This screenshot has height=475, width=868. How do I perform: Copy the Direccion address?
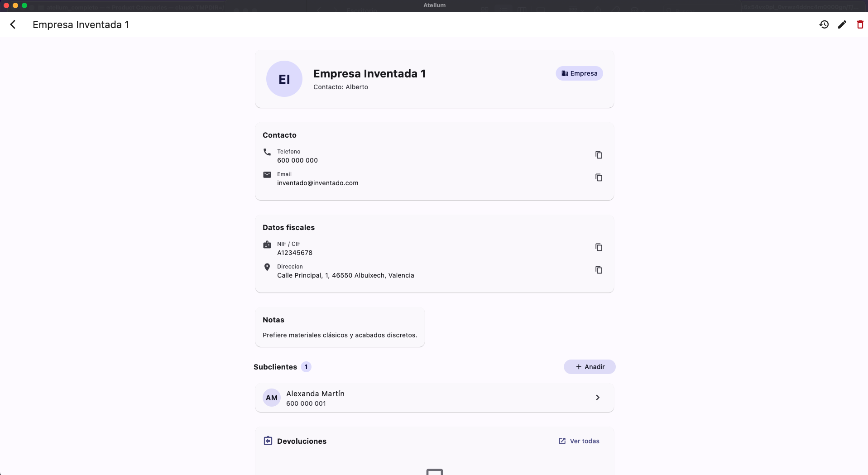click(599, 270)
